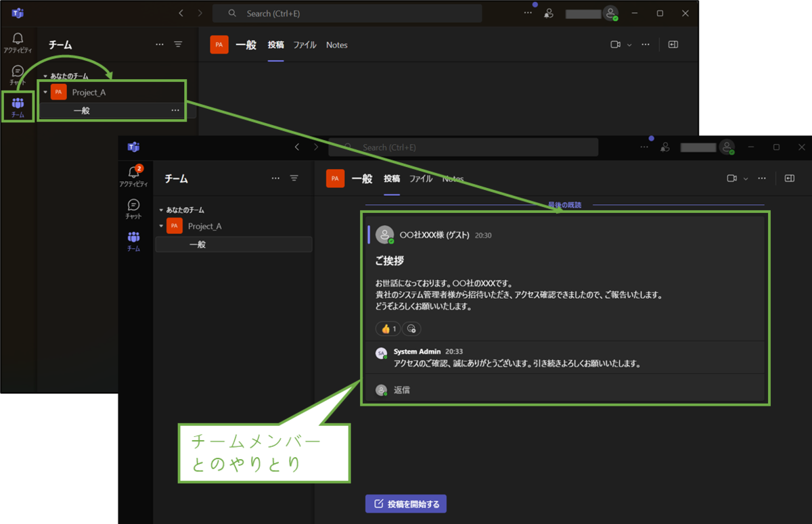
Task: Click the back arrow in the front window title bar
Action: coord(297,147)
